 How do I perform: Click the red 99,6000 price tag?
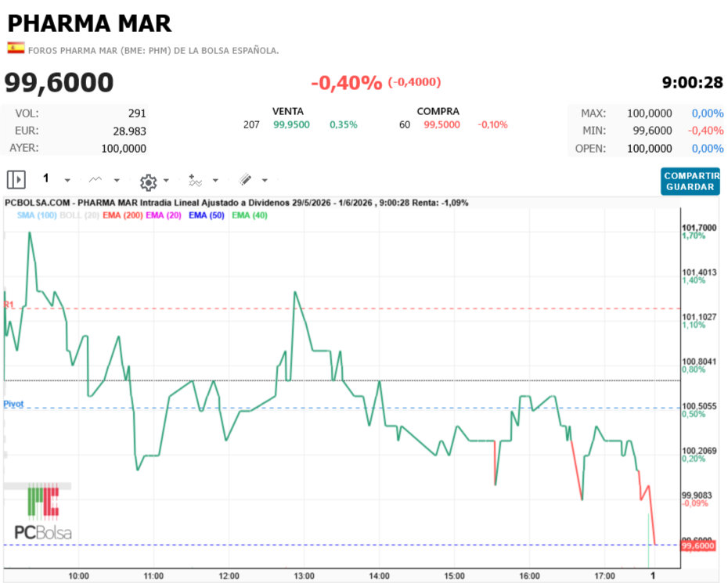(x=697, y=546)
